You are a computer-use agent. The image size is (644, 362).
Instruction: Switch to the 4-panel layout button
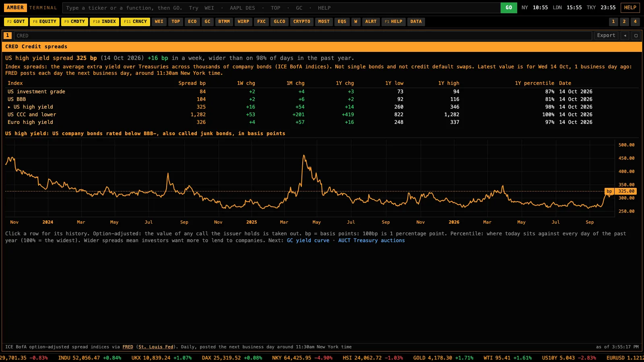(635, 22)
